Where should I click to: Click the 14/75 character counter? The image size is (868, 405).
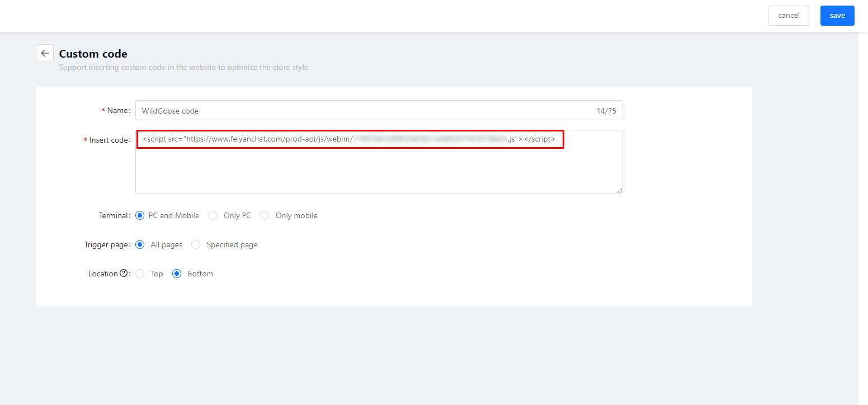point(606,111)
